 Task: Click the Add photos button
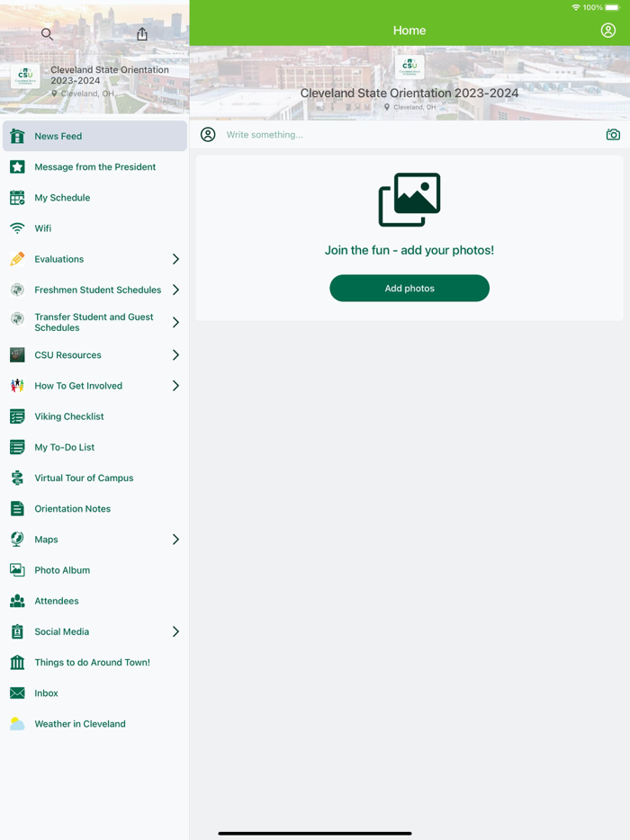click(x=409, y=288)
